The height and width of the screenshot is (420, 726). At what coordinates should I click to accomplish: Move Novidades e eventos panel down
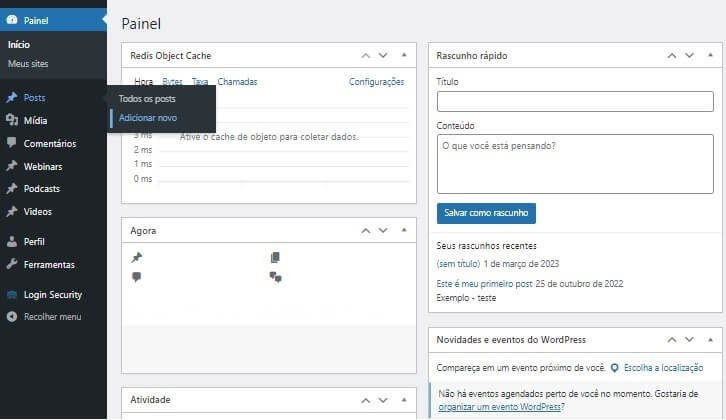click(x=689, y=340)
